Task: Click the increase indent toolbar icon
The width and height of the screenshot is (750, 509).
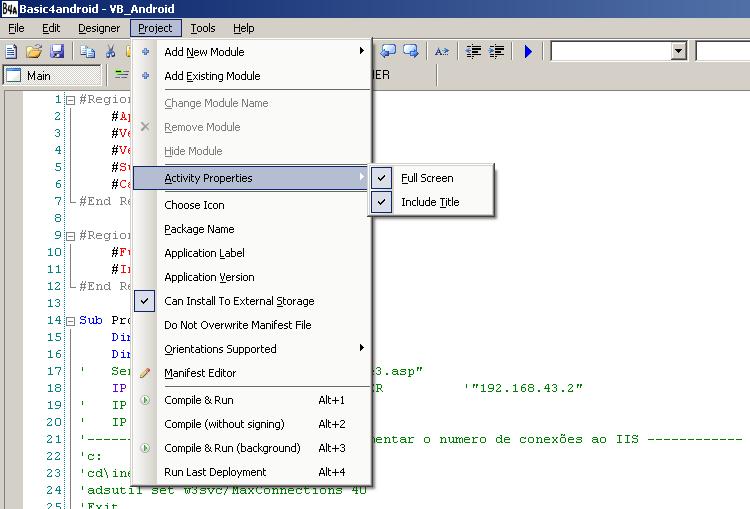Action: [496, 51]
